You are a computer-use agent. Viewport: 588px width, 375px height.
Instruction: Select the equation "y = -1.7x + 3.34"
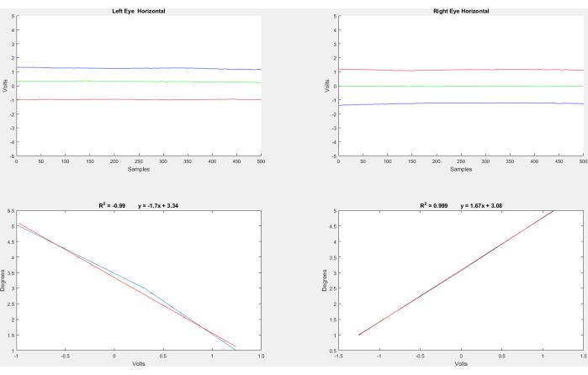tap(158, 205)
